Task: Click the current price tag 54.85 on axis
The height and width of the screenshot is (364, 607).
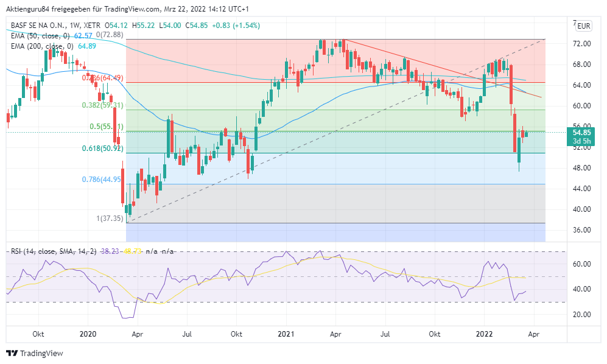Action: pos(581,133)
